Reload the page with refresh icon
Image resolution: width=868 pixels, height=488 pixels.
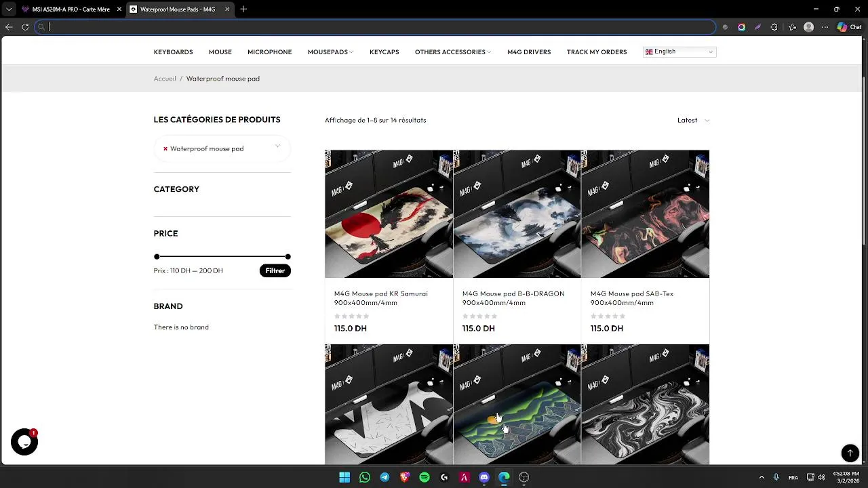(x=25, y=27)
